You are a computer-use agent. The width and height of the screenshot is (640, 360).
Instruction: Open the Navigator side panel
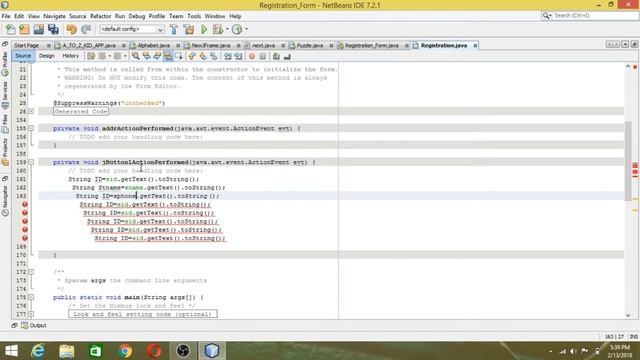click(x=5, y=201)
